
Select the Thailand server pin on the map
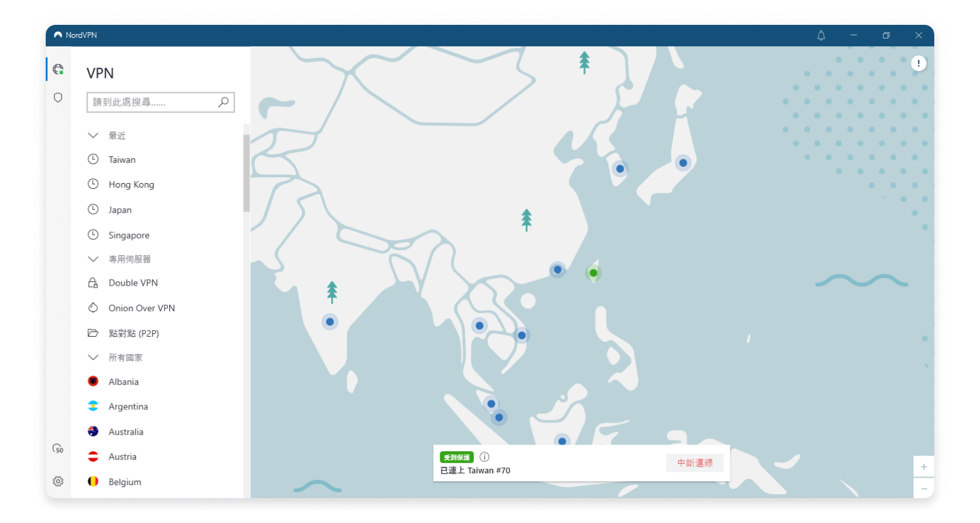point(480,326)
